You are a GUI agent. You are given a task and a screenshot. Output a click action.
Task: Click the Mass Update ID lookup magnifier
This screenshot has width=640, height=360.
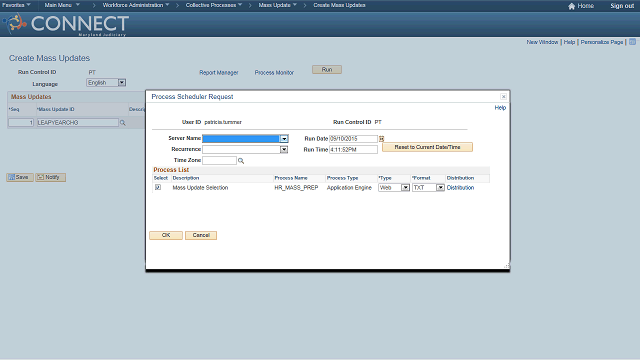tap(122, 122)
